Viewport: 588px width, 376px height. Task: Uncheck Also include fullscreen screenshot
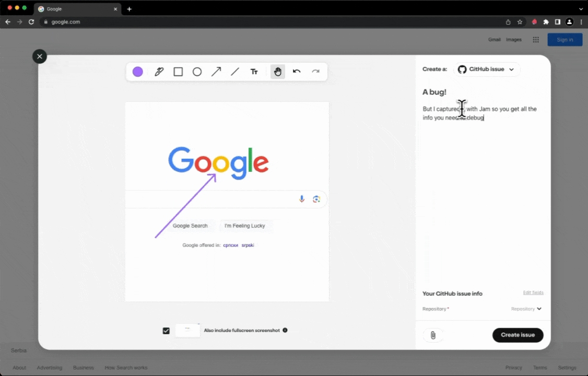(166, 331)
